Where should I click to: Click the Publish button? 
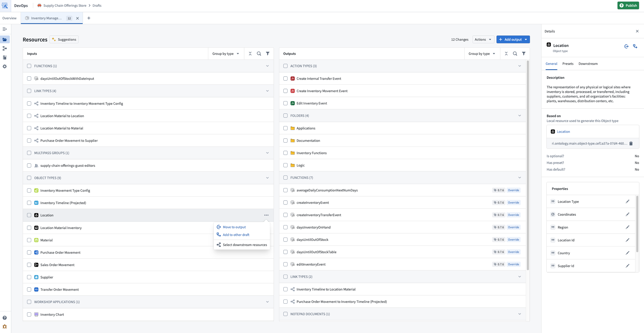click(x=628, y=5)
